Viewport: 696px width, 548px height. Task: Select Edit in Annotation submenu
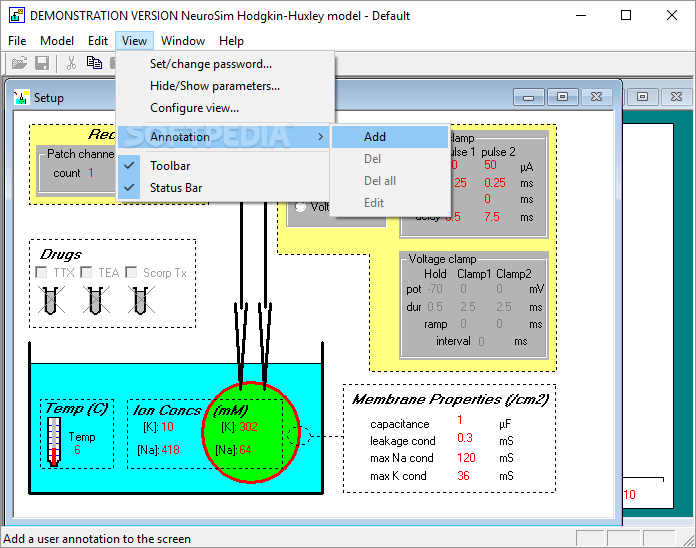390,203
